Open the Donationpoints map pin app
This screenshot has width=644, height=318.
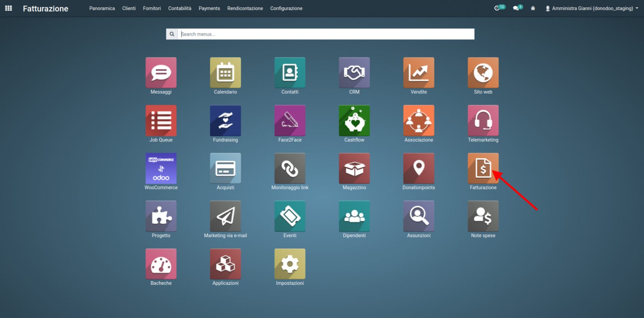(x=419, y=169)
